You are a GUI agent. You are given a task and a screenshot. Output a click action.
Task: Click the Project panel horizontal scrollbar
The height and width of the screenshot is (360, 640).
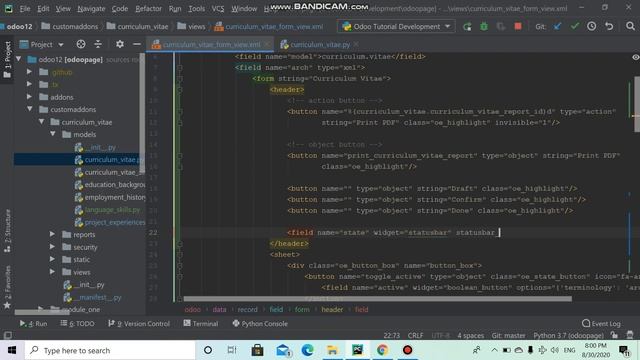42,313
